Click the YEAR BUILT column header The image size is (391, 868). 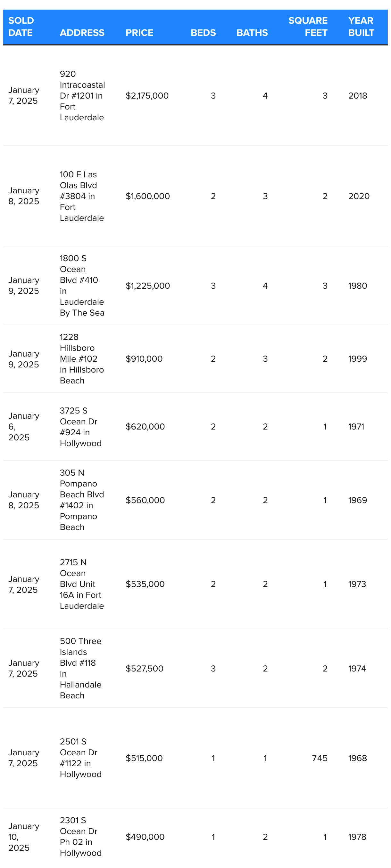pyautogui.click(x=361, y=27)
